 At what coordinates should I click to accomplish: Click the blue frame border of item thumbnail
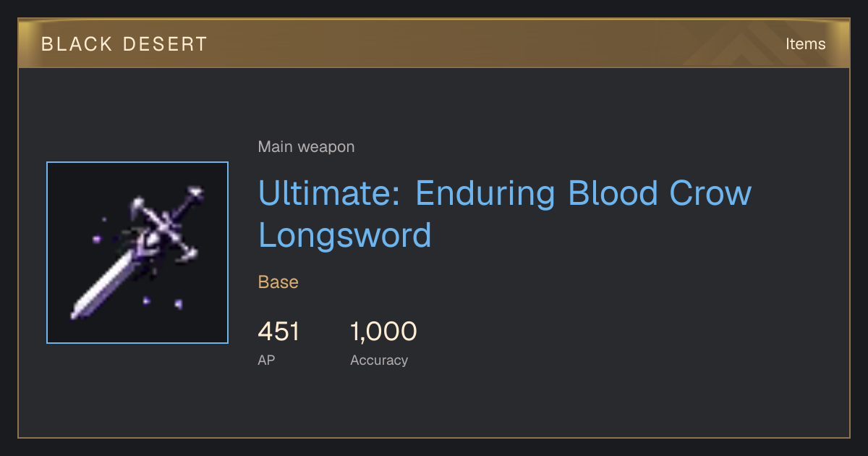137,162
